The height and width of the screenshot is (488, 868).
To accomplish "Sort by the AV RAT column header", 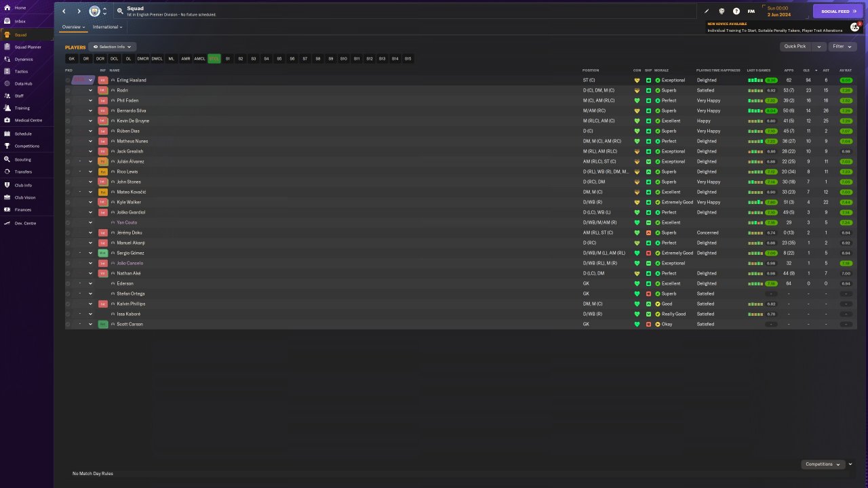I will coord(846,70).
